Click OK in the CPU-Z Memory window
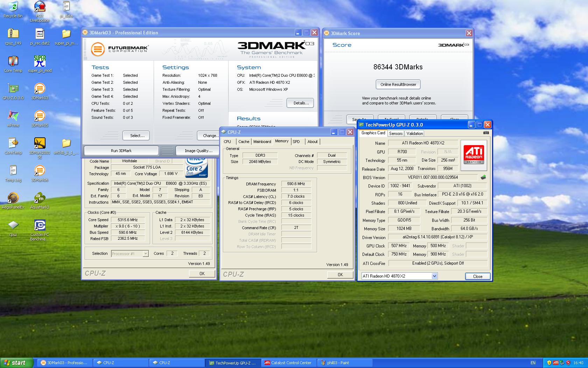Image resolution: width=588 pixels, height=368 pixels. (340, 275)
